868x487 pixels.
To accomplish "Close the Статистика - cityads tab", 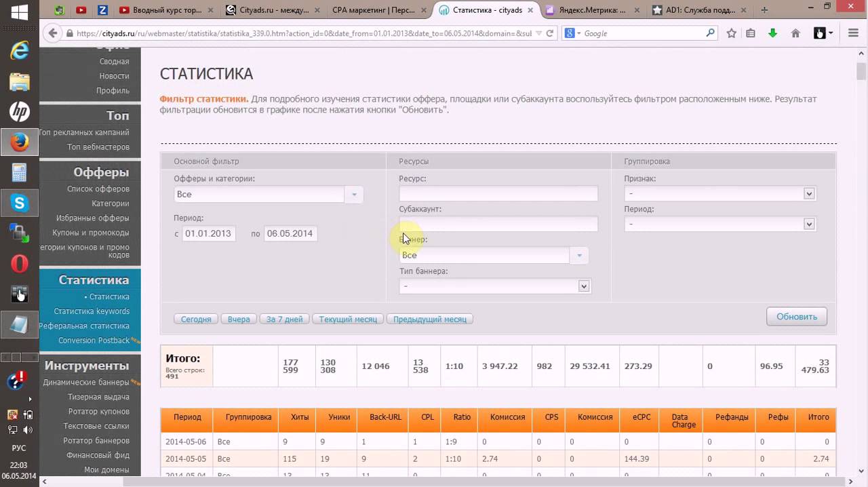I will [530, 10].
